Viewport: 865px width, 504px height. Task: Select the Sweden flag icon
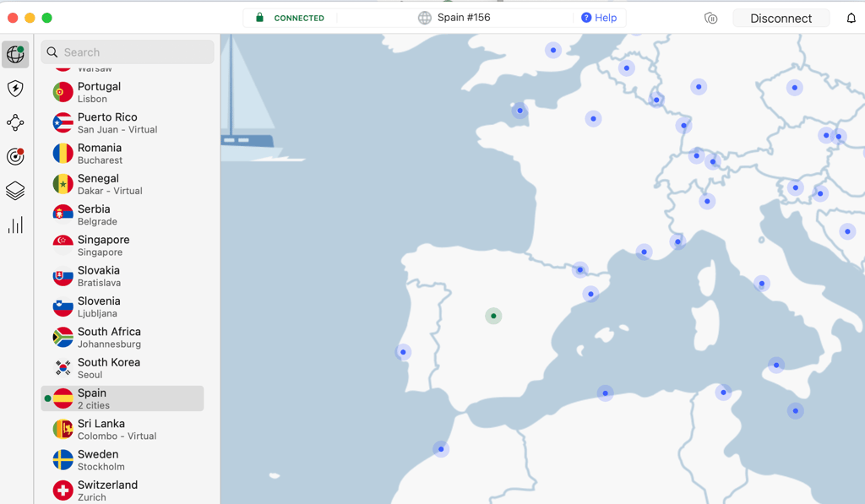[x=63, y=460]
